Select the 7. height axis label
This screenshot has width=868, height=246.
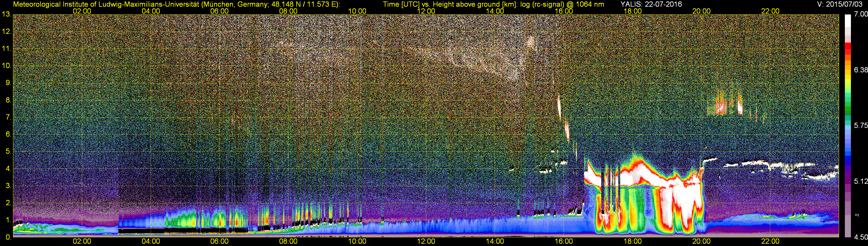pyautogui.click(x=8, y=117)
